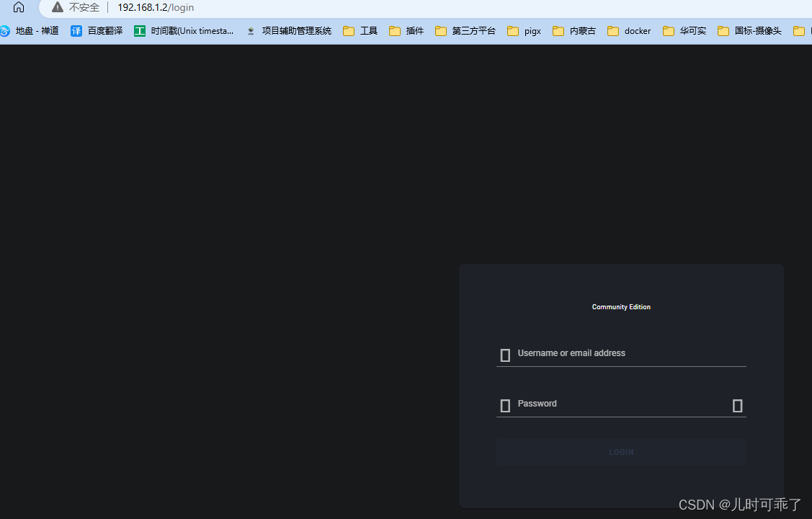This screenshot has width=812, height=519.
Task: Toggle password visibility in Password field
Action: pos(737,405)
